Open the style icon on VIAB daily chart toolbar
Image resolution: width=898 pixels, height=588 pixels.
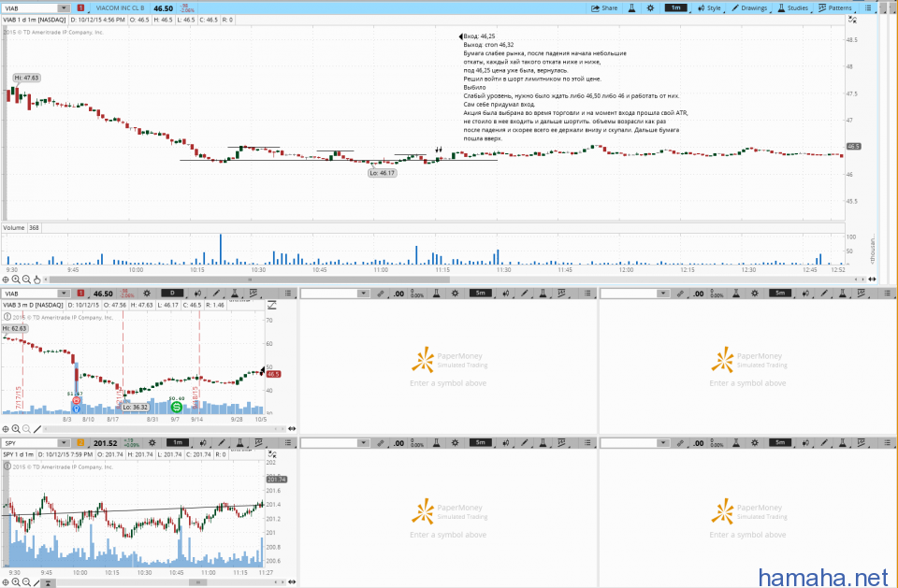point(197,294)
